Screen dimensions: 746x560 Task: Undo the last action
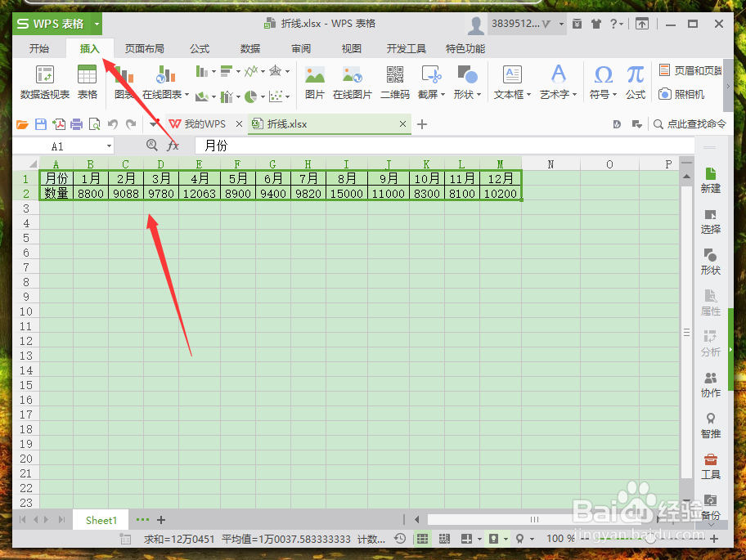click(113, 124)
